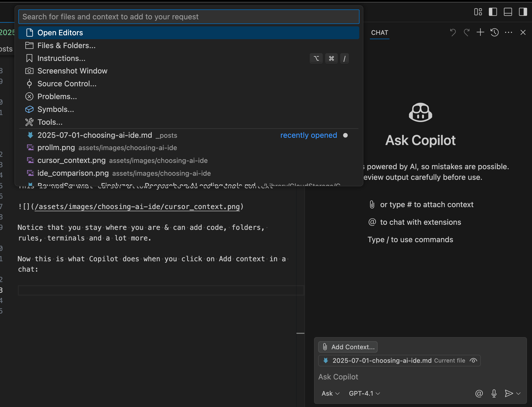Toggle the primary side bar
This screenshot has width=532, height=407.
[x=493, y=12]
